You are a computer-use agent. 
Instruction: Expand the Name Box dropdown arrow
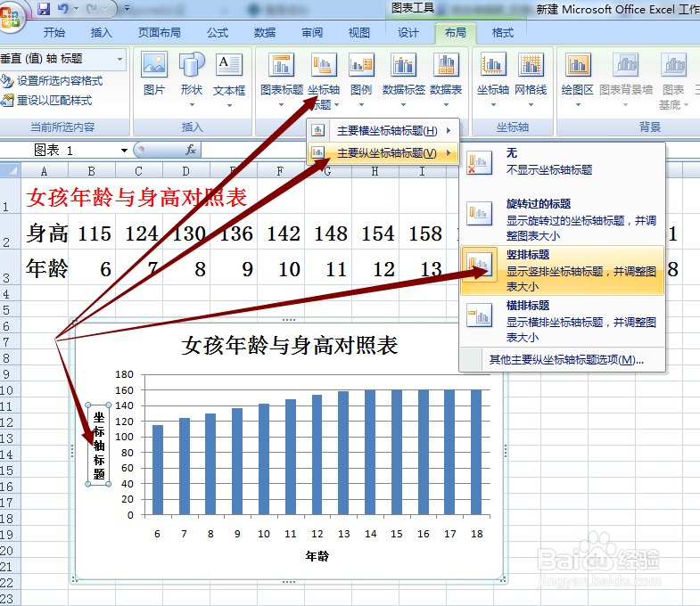pos(124,151)
